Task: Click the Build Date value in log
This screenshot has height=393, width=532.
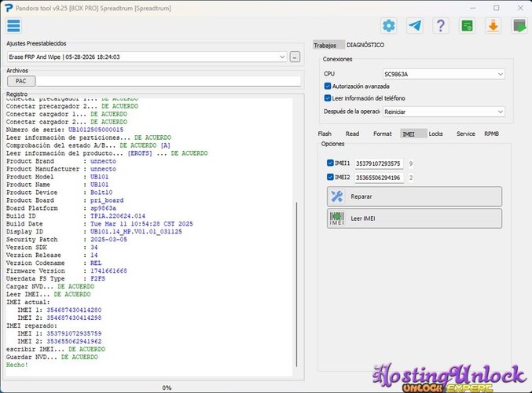Action: (141, 224)
